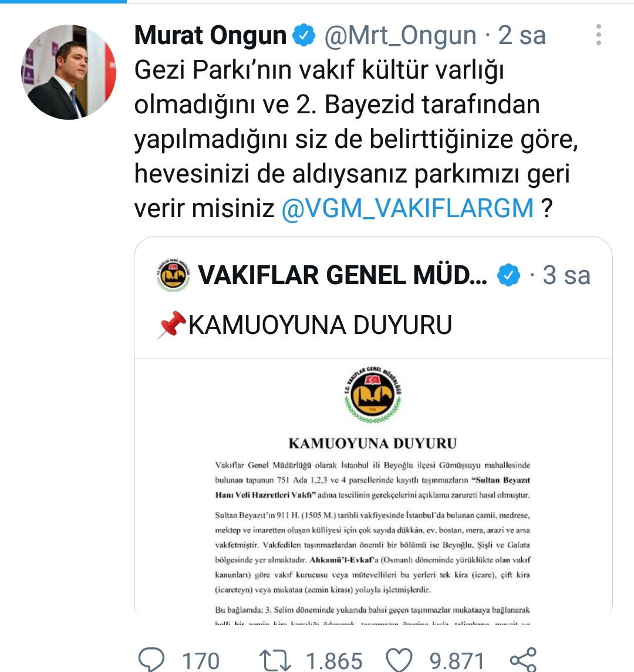Open the @VGM_VAKIFLARGM mention link

tap(407, 208)
